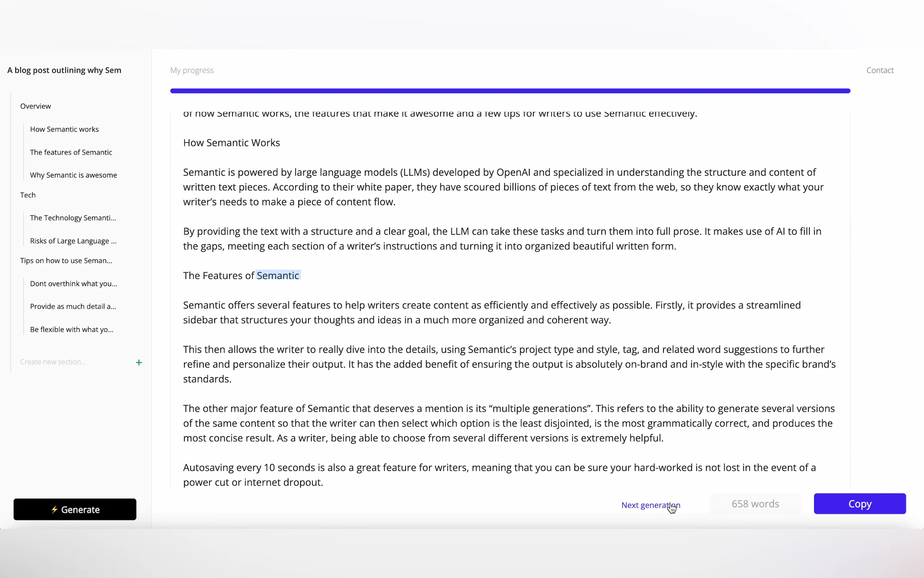Screen dimensions: 924x578
Task: Click the blue My progress bar
Action: point(510,91)
